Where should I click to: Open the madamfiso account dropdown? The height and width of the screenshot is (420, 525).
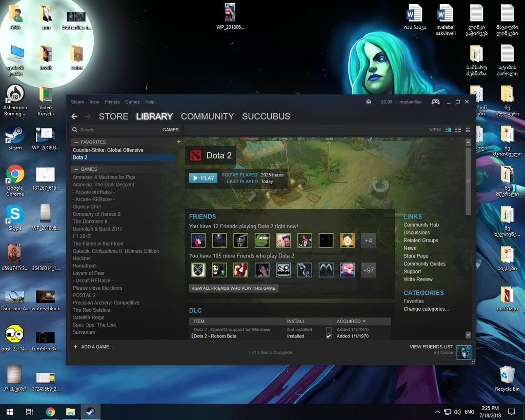411,102
